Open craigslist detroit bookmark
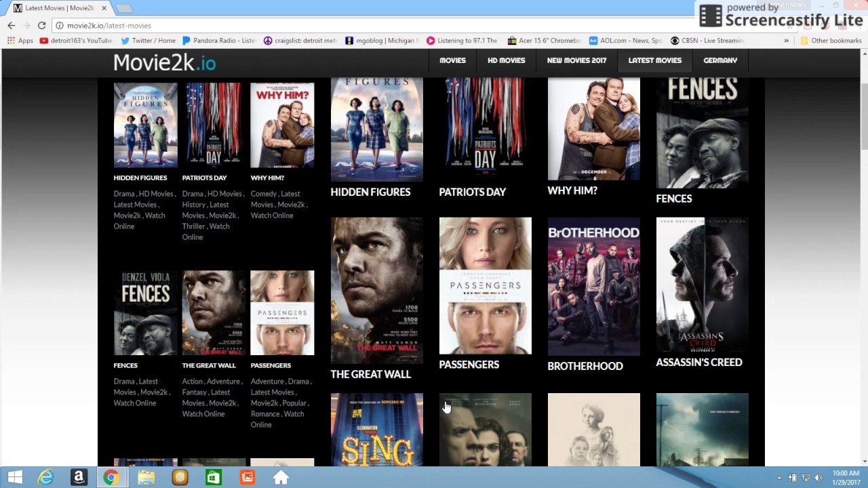 (x=300, y=41)
